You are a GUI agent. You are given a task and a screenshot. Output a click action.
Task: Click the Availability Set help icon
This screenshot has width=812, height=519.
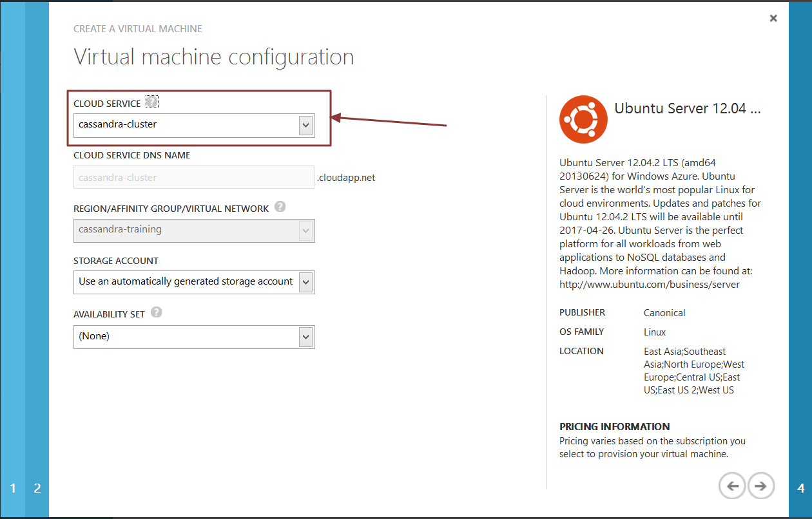pyautogui.click(x=156, y=312)
